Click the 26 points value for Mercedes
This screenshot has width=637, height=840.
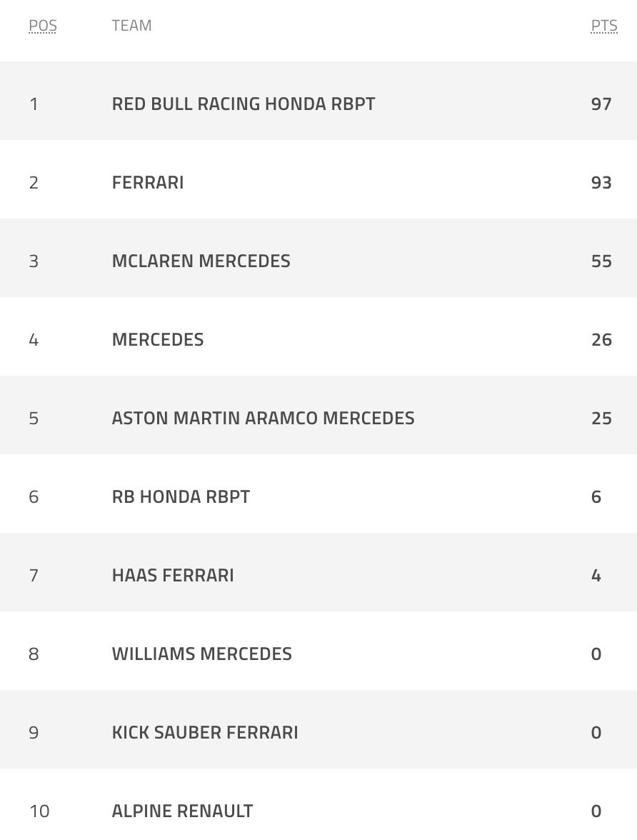[x=601, y=340]
